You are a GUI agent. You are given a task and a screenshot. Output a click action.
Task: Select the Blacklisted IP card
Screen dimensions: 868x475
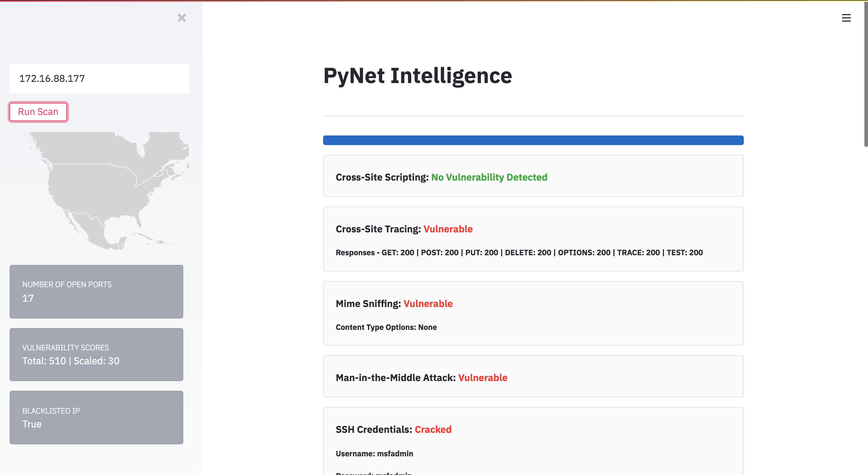pos(96,418)
